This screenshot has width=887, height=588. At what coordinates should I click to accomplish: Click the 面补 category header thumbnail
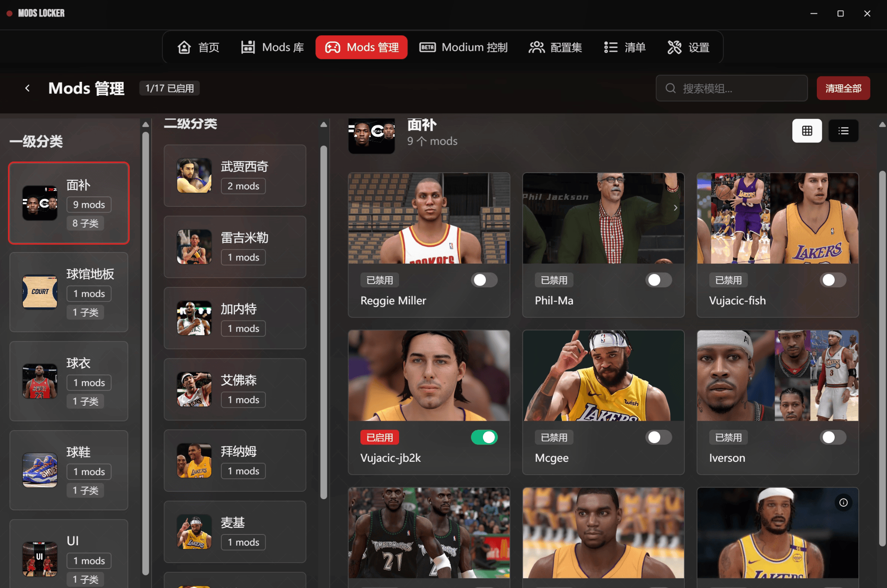pos(372,136)
